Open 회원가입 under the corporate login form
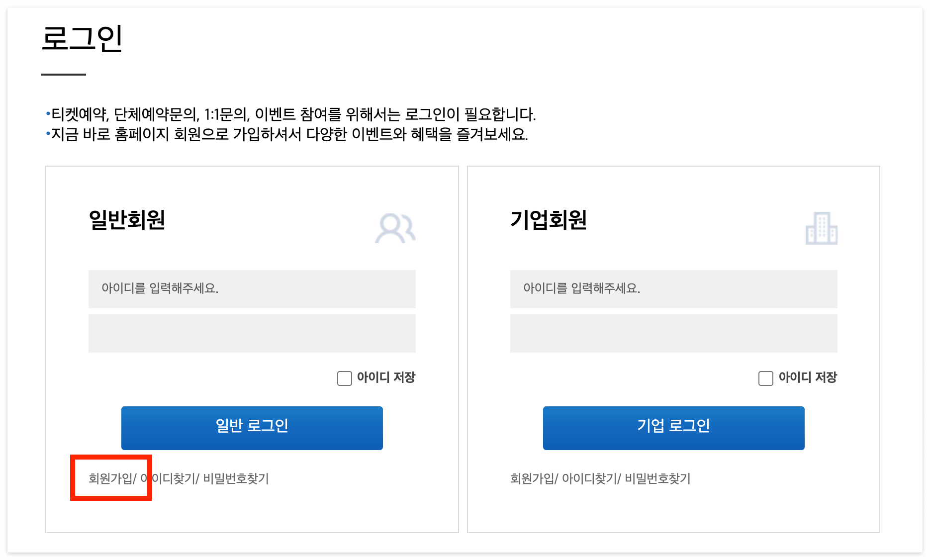Screen dimensions: 930x560 532,479
